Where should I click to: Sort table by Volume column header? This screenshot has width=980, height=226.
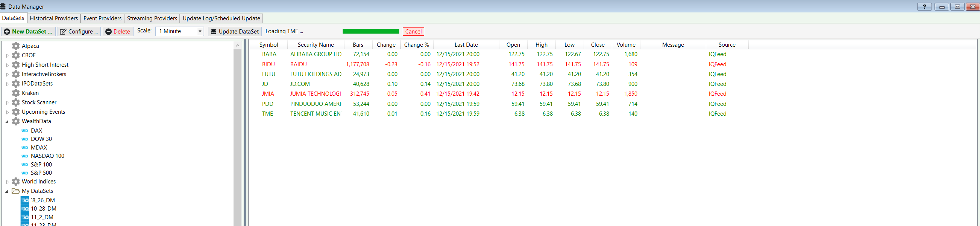pyautogui.click(x=626, y=44)
